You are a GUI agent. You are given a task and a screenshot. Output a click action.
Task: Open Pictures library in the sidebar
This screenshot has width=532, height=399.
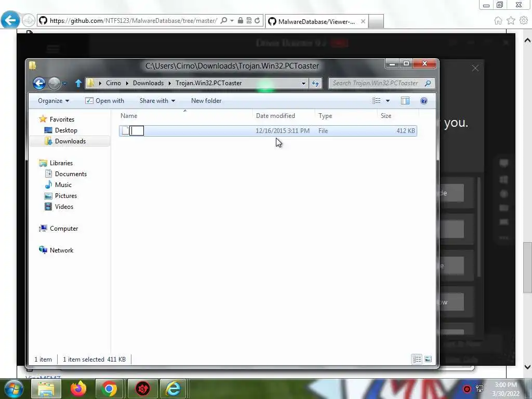pyautogui.click(x=66, y=196)
